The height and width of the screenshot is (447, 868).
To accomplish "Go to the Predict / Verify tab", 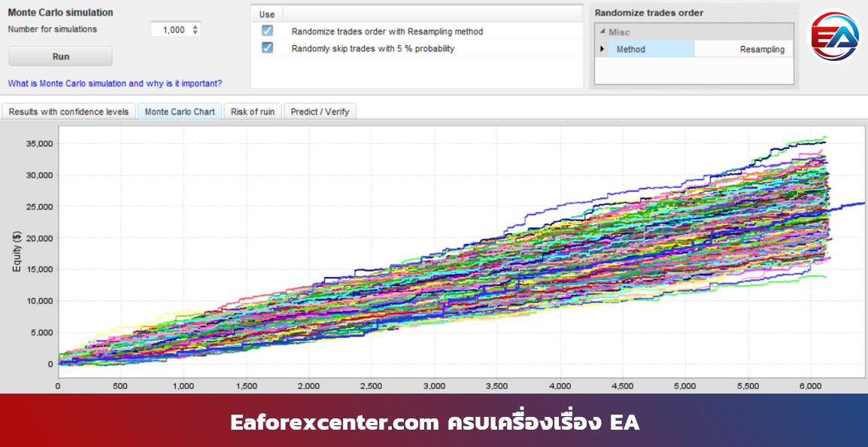I will (320, 111).
